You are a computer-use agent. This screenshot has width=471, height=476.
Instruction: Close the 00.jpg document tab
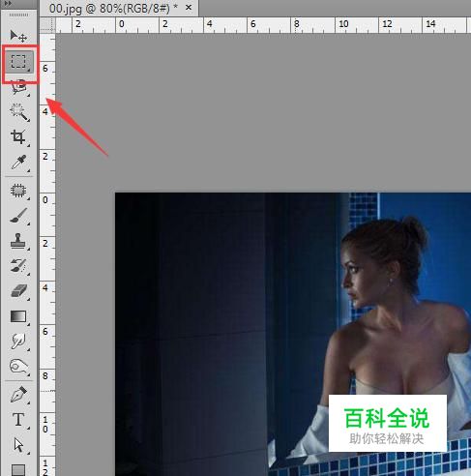(x=189, y=7)
